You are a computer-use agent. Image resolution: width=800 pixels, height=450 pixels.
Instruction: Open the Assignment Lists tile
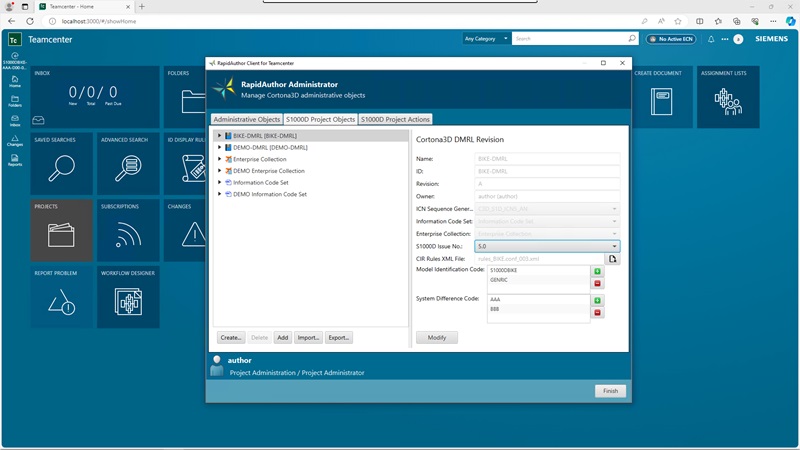728,97
